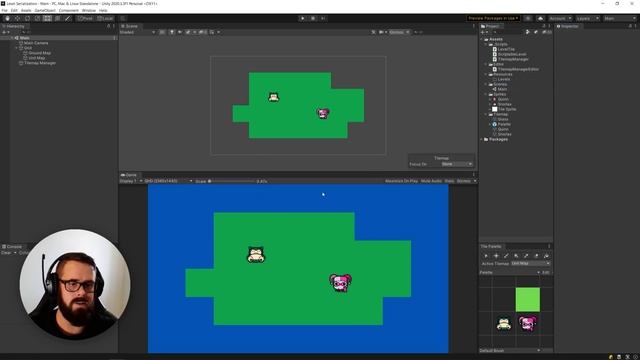Collapse the Assets folder
Screen dimensions: 640x360
(x=482, y=39)
